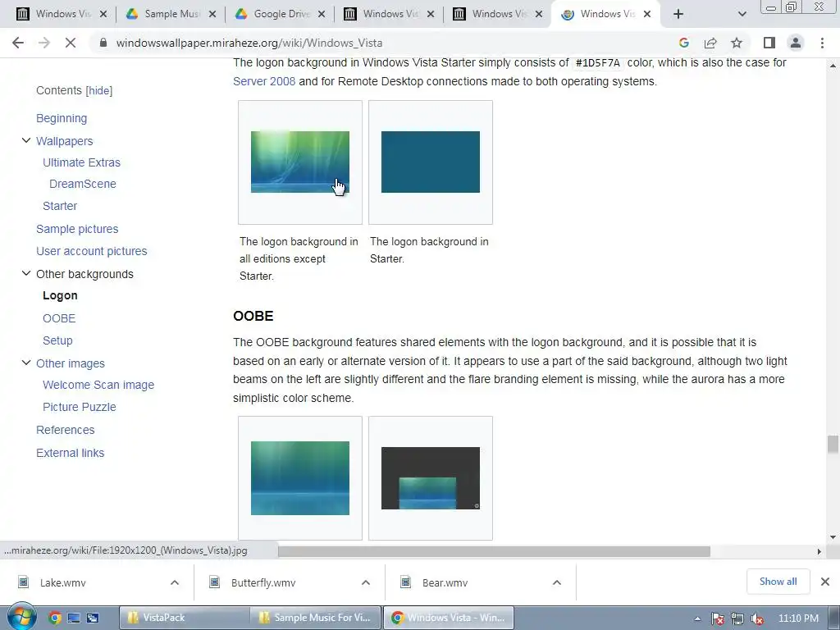Go to Other backgrounds section
The width and height of the screenshot is (840, 630).
84,274
